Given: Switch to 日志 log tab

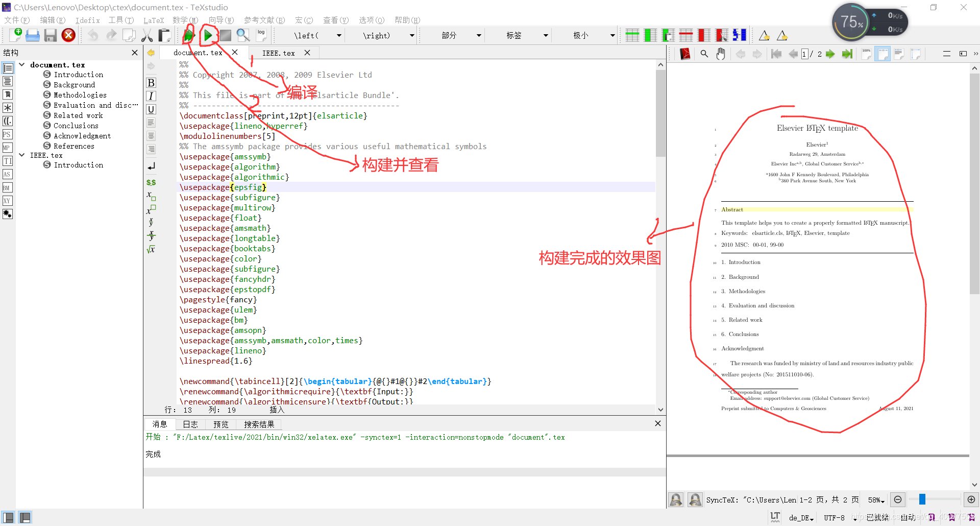Looking at the screenshot, I should [x=190, y=424].
